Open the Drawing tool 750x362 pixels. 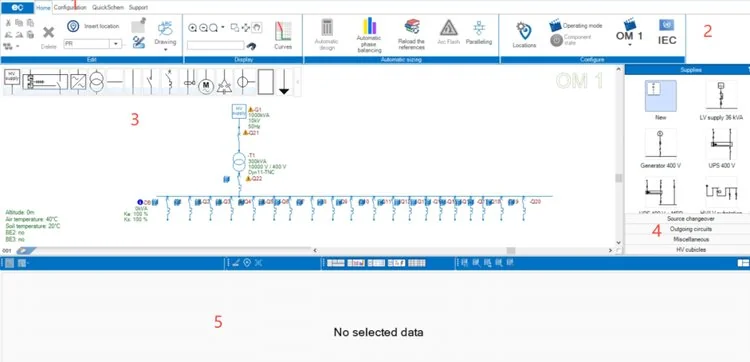point(165,32)
